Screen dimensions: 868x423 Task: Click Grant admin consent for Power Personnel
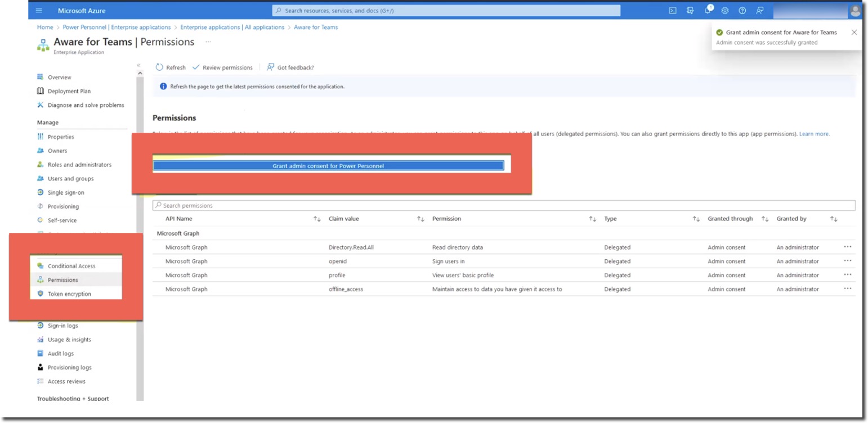pyautogui.click(x=328, y=166)
